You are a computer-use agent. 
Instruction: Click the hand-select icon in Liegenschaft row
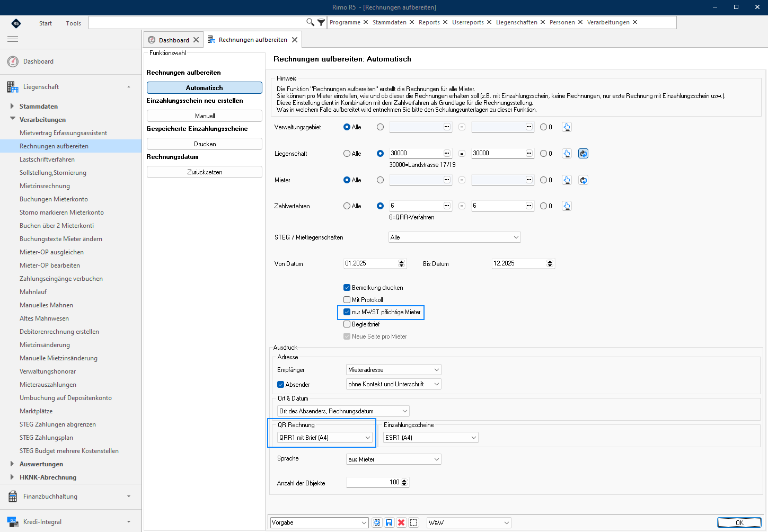tap(567, 154)
